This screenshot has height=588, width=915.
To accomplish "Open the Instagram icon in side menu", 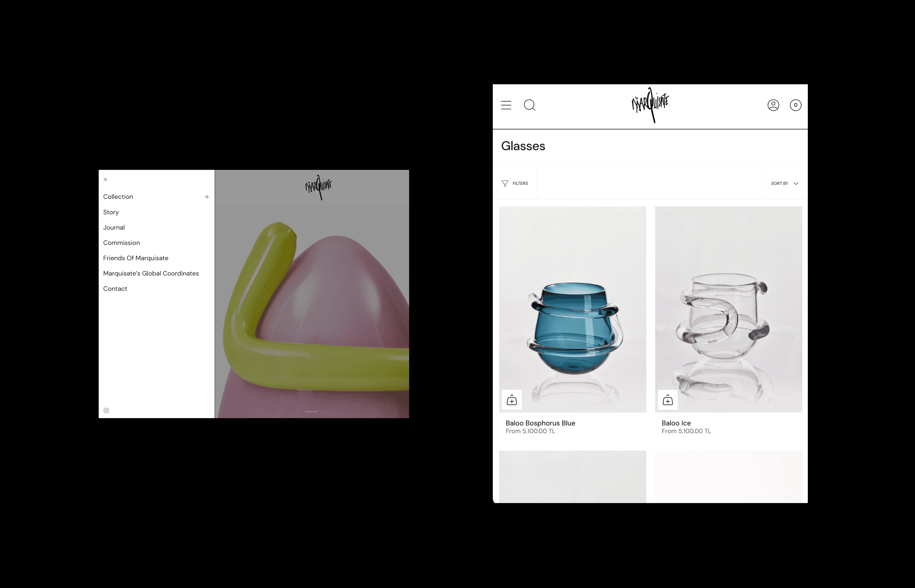I will pos(106,411).
